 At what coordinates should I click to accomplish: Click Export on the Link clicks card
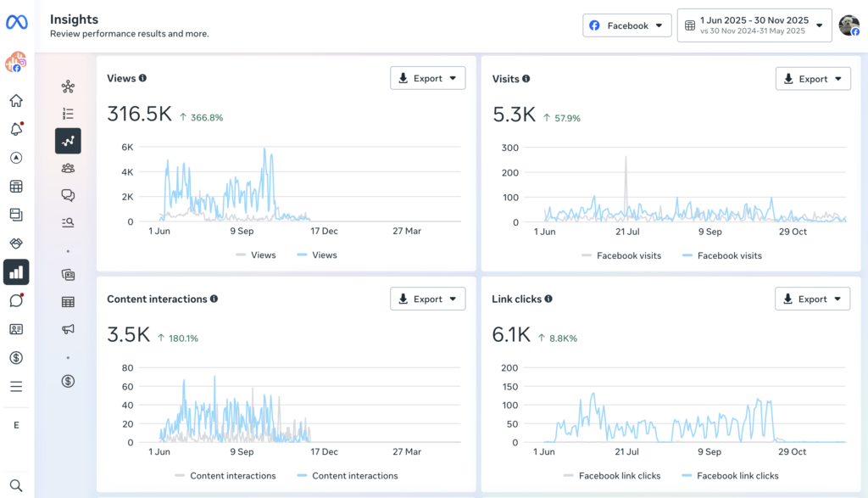812,299
